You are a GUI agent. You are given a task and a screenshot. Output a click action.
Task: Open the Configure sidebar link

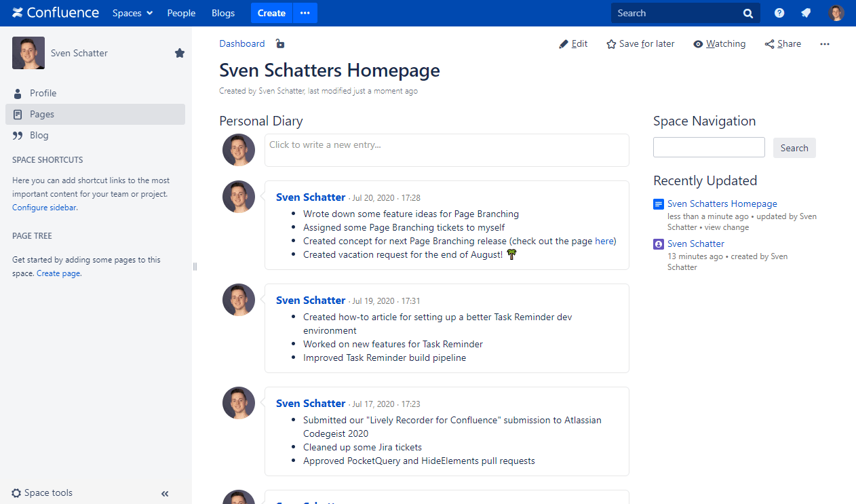(x=44, y=208)
